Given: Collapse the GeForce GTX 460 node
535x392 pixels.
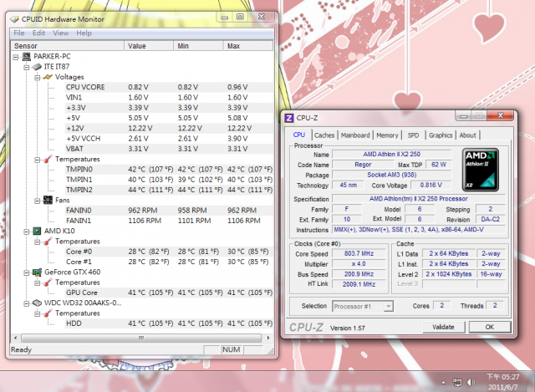Looking at the screenshot, I should click(x=27, y=272).
